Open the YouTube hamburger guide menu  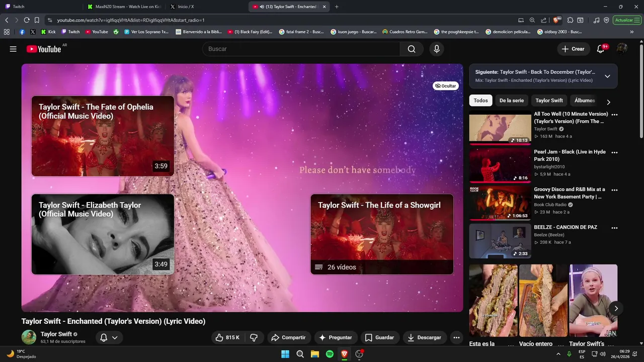point(13,49)
